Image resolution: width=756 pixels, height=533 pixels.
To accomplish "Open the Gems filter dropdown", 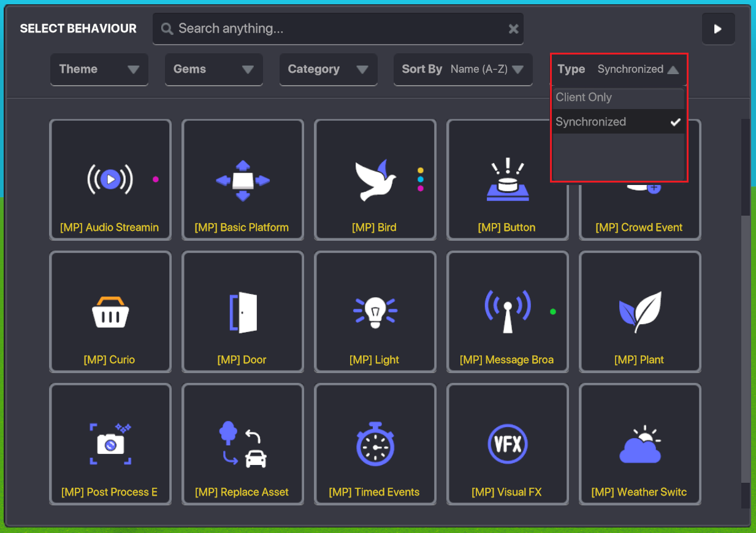I will (x=213, y=69).
